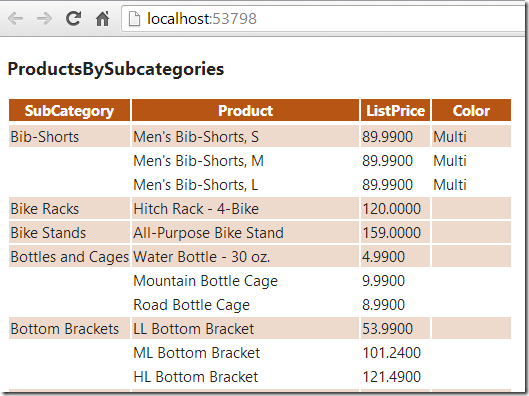This screenshot has width=529, height=396.
Task: Click the SubCategory column header
Action: click(69, 110)
